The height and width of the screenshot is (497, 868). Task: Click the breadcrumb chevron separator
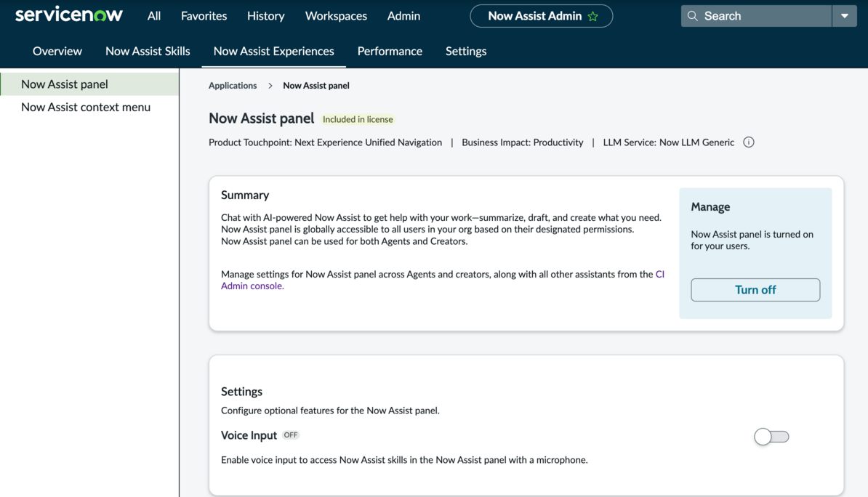pyautogui.click(x=270, y=86)
